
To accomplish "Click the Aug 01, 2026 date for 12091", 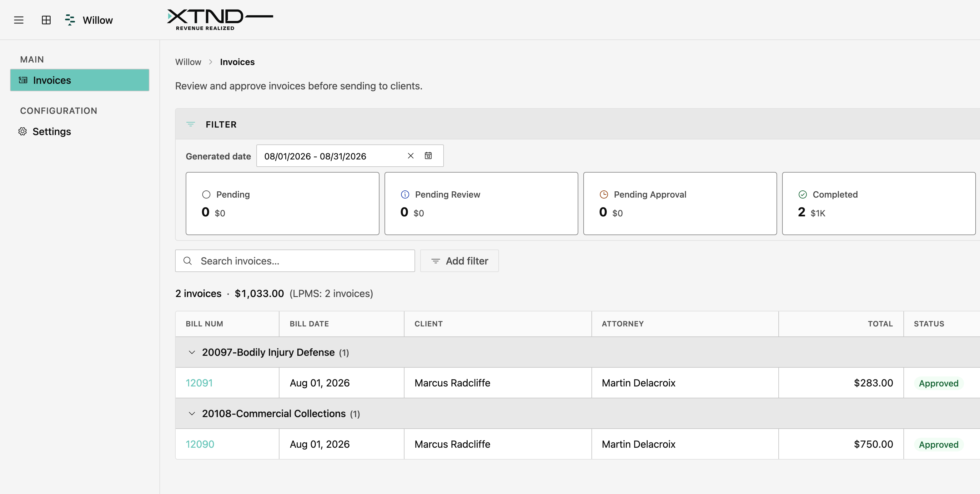I will (x=319, y=383).
